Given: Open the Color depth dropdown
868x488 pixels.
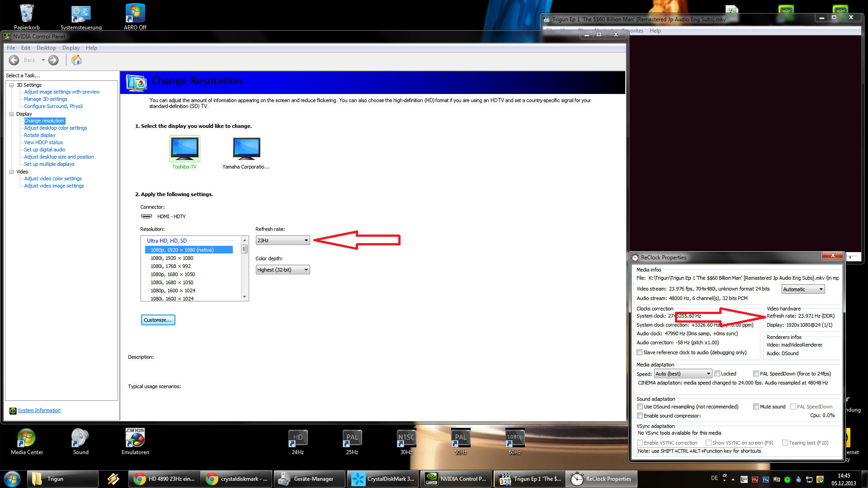Looking at the screenshot, I should point(283,270).
